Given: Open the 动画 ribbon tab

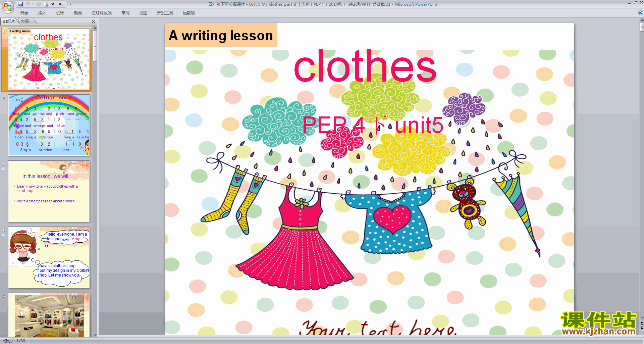Looking at the screenshot, I should tap(78, 13).
